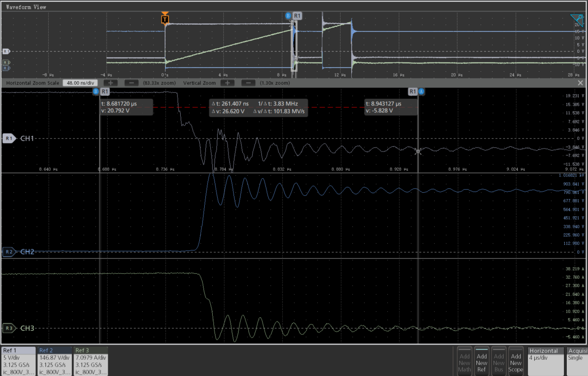Open the Ref 3 settings badge
This screenshot has height=376, width=588.
click(x=90, y=361)
